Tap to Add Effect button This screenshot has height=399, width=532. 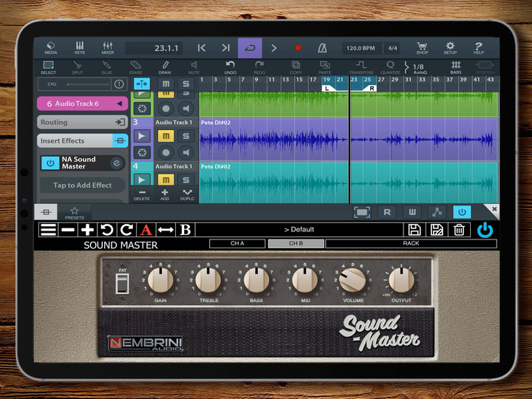click(82, 185)
